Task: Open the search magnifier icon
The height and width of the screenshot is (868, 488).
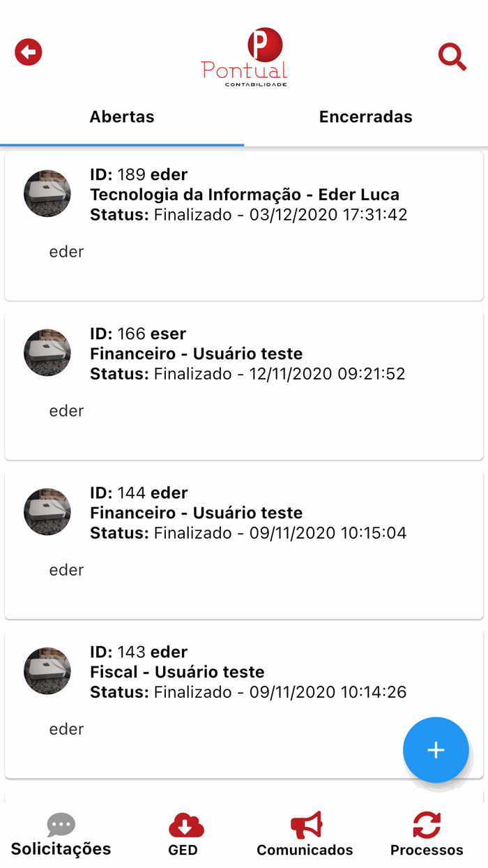Action: click(452, 57)
